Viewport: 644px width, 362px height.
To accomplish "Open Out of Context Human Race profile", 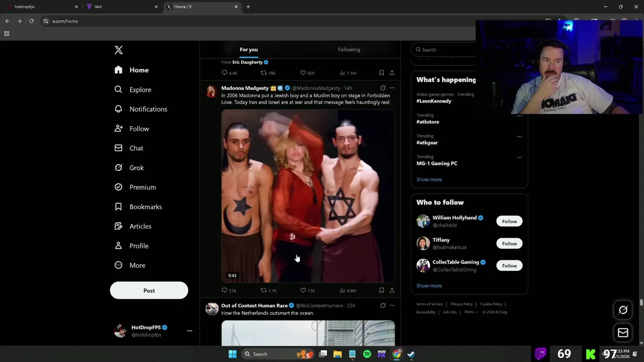I will pos(255,306).
